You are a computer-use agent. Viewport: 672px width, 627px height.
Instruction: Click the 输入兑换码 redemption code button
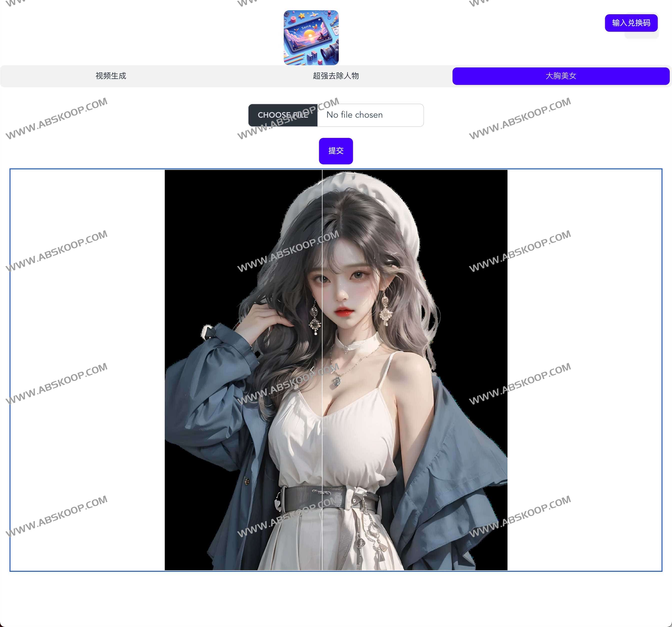pos(631,23)
